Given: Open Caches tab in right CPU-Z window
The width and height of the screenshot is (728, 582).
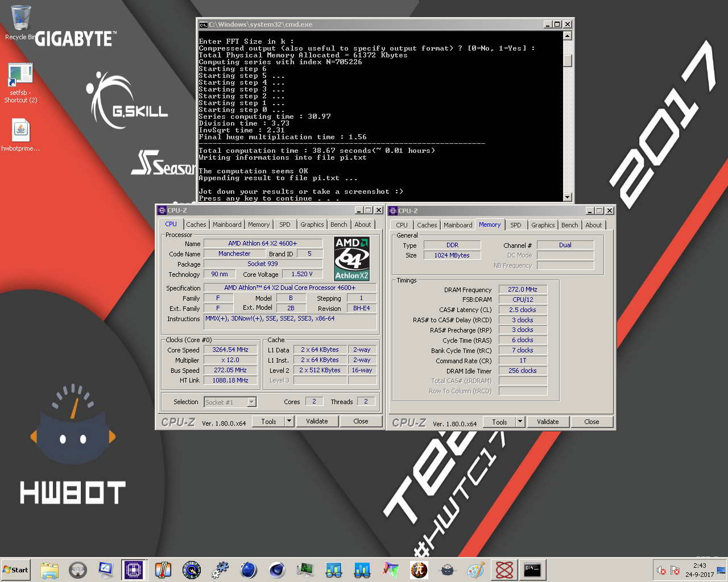Looking at the screenshot, I should [x=427, y=225].
